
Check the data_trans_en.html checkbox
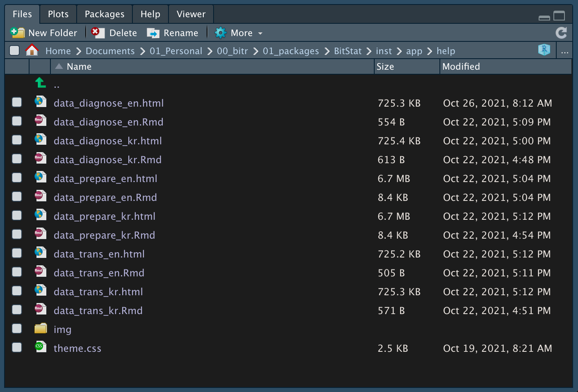(17, 253)
